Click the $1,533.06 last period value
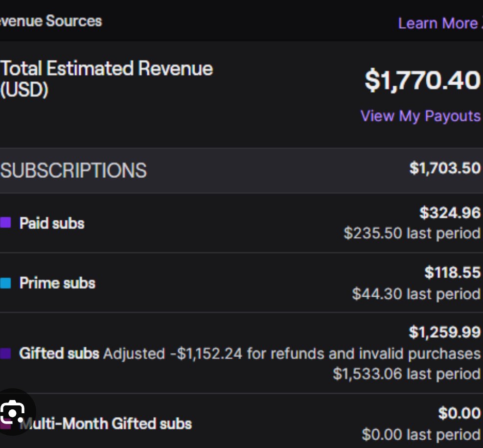Image resolution: width=483 pixels, height=448 pixels. pyautogui.click(x=407, y=374)
